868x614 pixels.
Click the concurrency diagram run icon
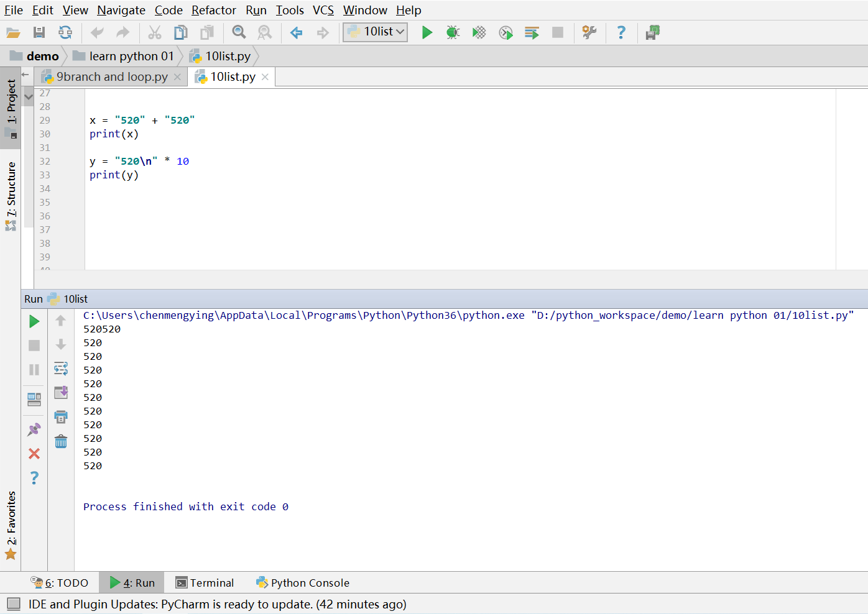point(532,32)
